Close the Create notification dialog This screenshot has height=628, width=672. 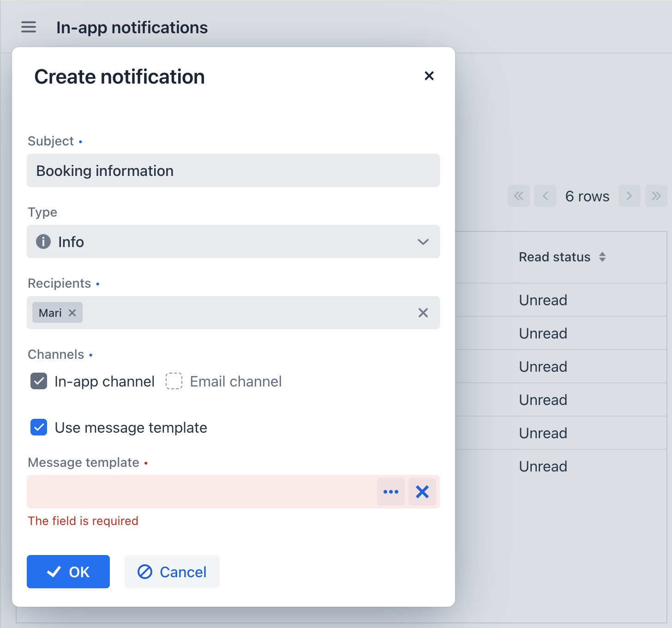pos(429,76)
